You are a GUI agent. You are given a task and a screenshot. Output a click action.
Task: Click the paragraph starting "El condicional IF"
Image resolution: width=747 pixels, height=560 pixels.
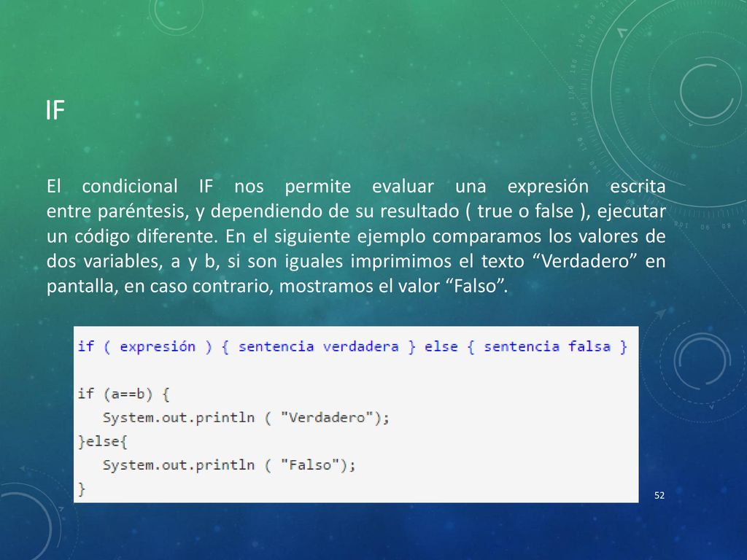point(356,236)
